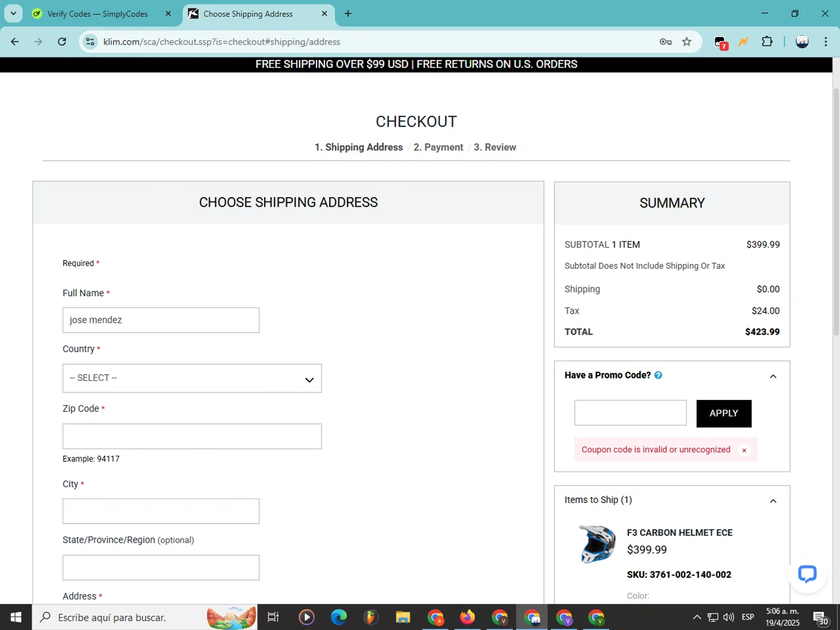View site information icon in address bar
This screenshot has width=840, height=630.
coord(90,41)
